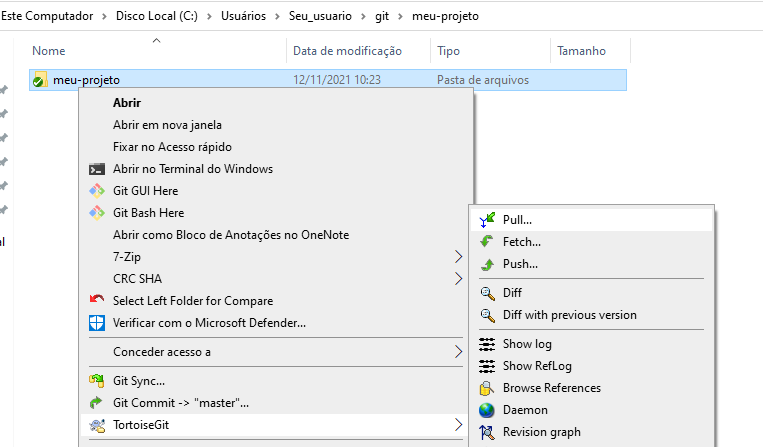Click the Browse References icon
This screenshot has height=447, width=763.
[x=487, y=388]
